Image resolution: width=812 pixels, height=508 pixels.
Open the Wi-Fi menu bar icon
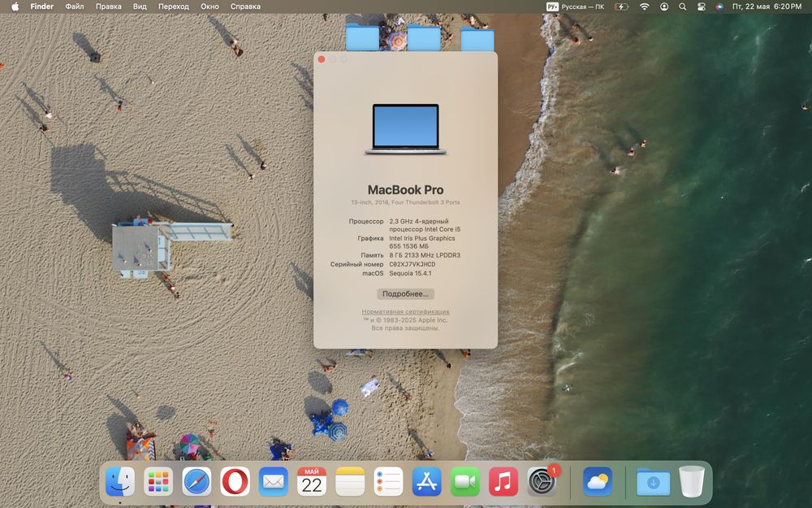(644, 7)
